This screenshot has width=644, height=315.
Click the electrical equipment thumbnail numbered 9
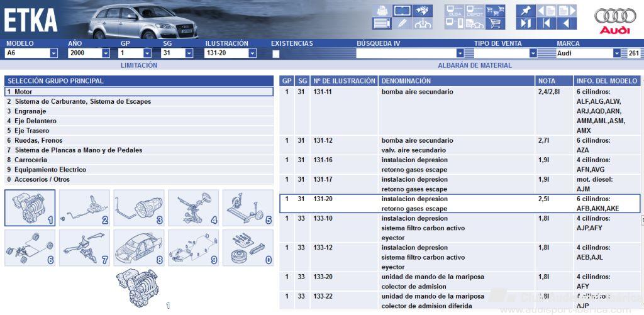(x=194, y=248)
